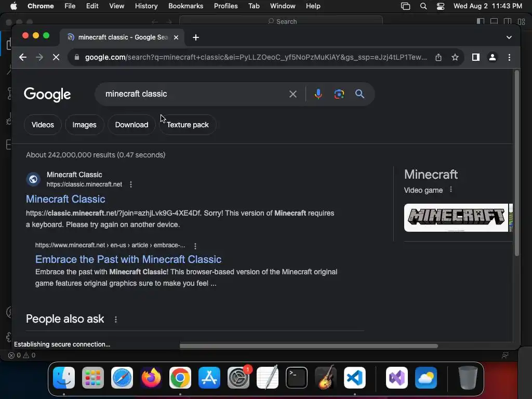This screenshot has height=399, width=532.
Task: Click the globe favicon of the Minecraft Classic result
Action: 33,179
